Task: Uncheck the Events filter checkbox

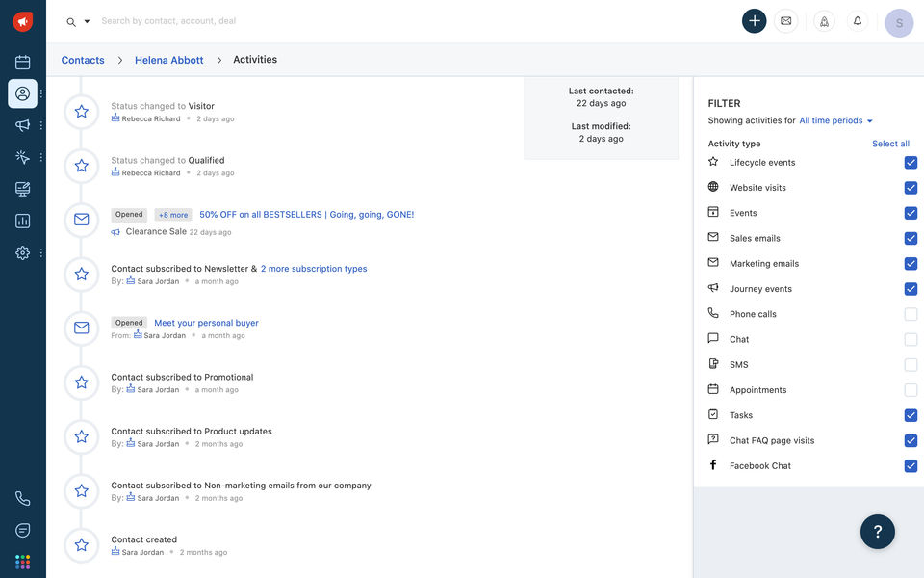Action: click(x=911, y=213)
